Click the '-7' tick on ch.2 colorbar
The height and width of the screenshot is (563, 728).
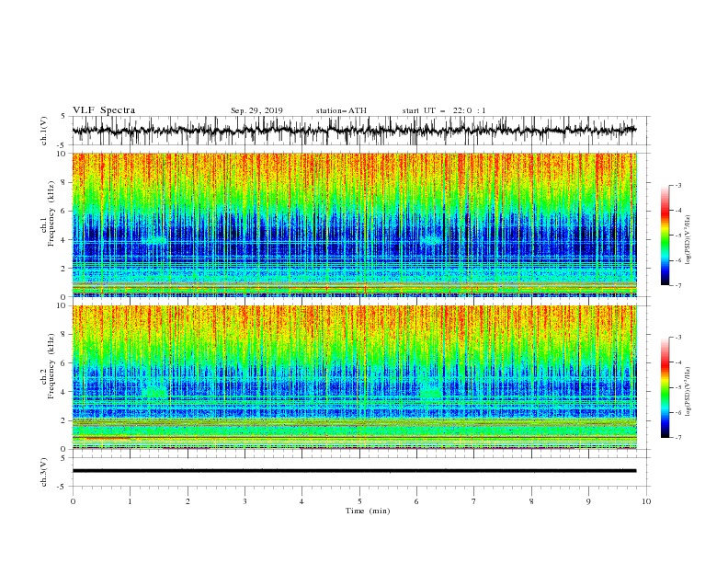point(677,438)
